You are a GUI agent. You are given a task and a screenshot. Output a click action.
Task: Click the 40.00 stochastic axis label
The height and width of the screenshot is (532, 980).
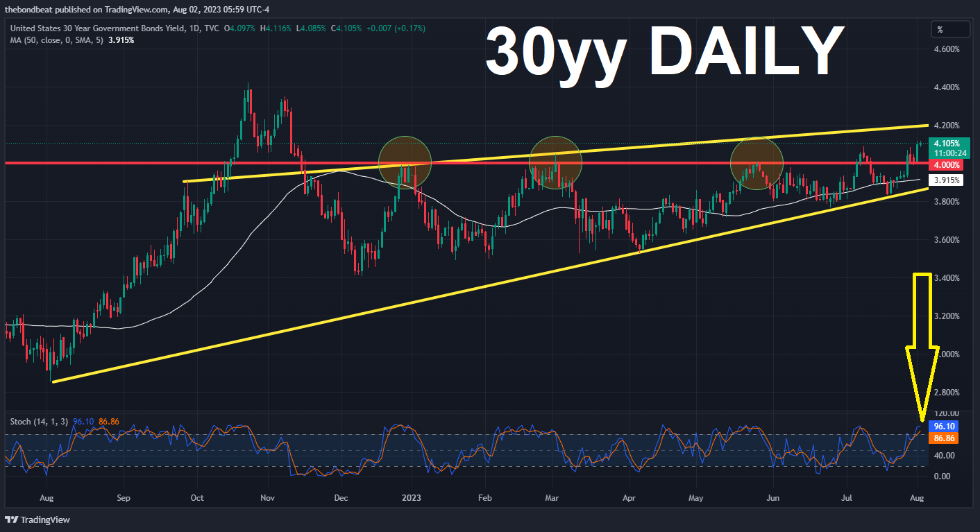(x=944, y=456)
